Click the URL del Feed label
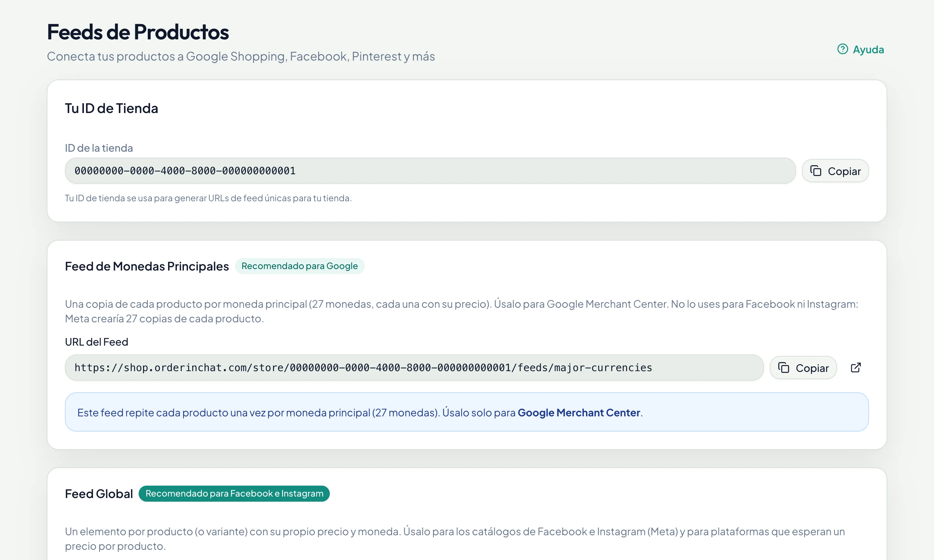The image size is (934, 560). (x=97, y=342)
